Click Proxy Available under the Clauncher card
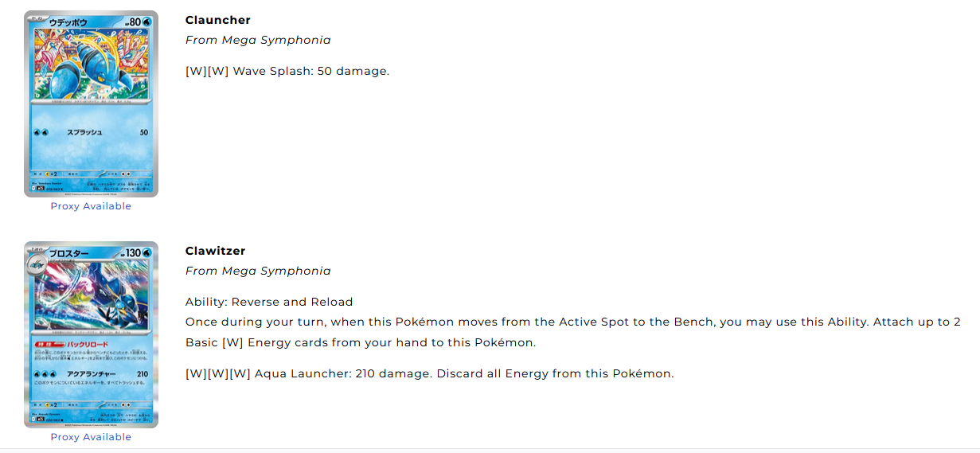980x453 pixels. (91, 206)
